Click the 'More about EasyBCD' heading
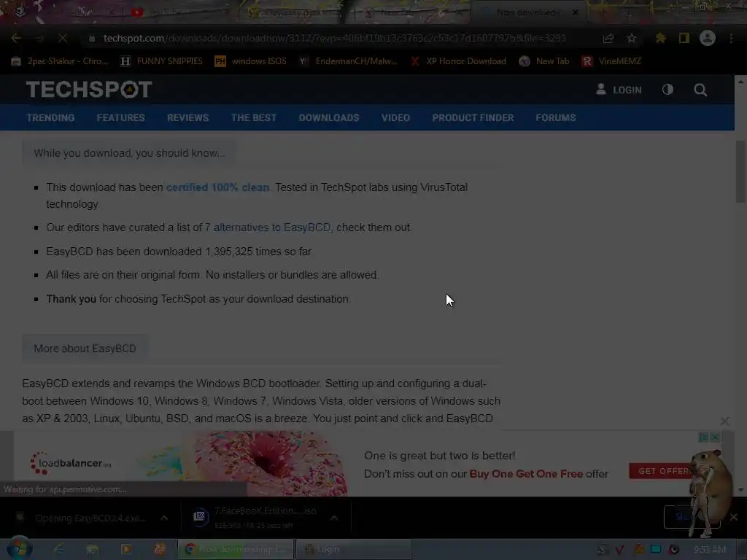The height and width of the screenshot is (560, 747). pyautogui.click(x=85, y=349)
